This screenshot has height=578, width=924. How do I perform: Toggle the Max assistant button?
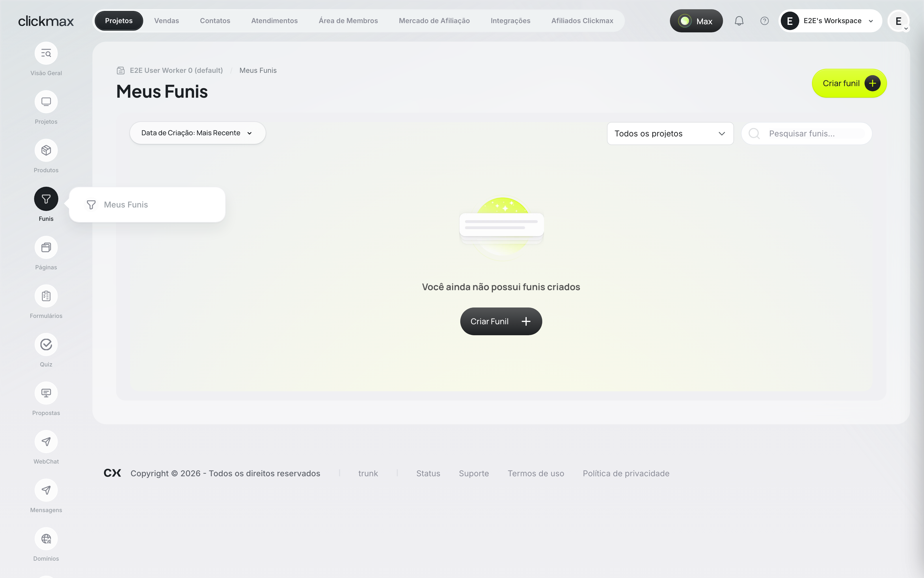696,21
